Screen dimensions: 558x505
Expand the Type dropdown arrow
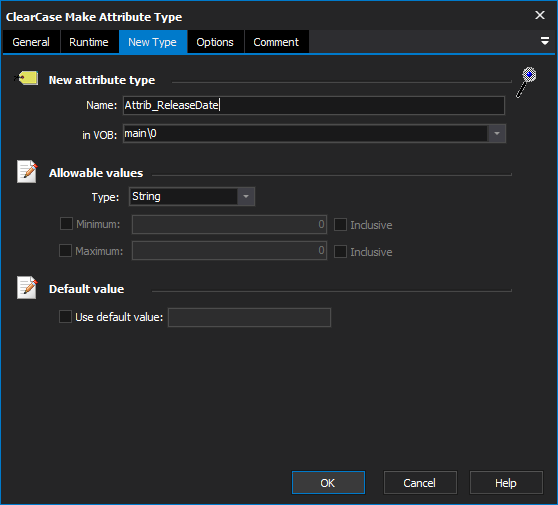(x=246, y=196)
